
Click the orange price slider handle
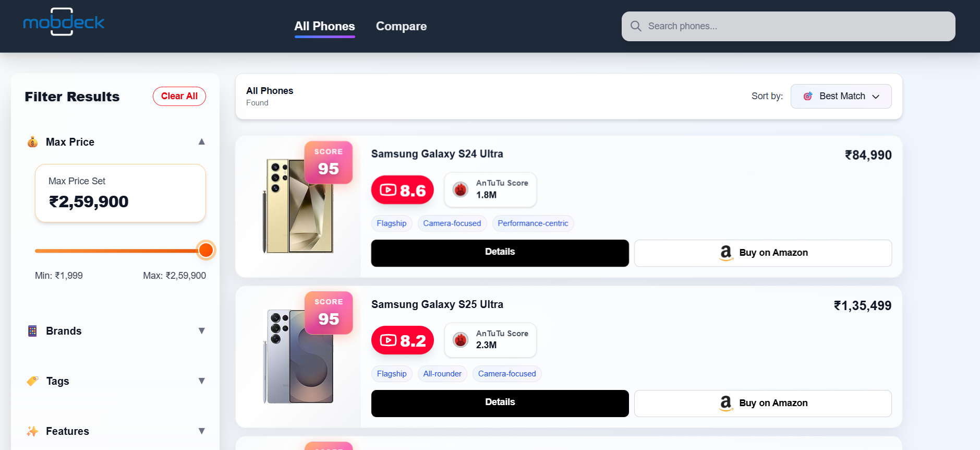(205, 250)
